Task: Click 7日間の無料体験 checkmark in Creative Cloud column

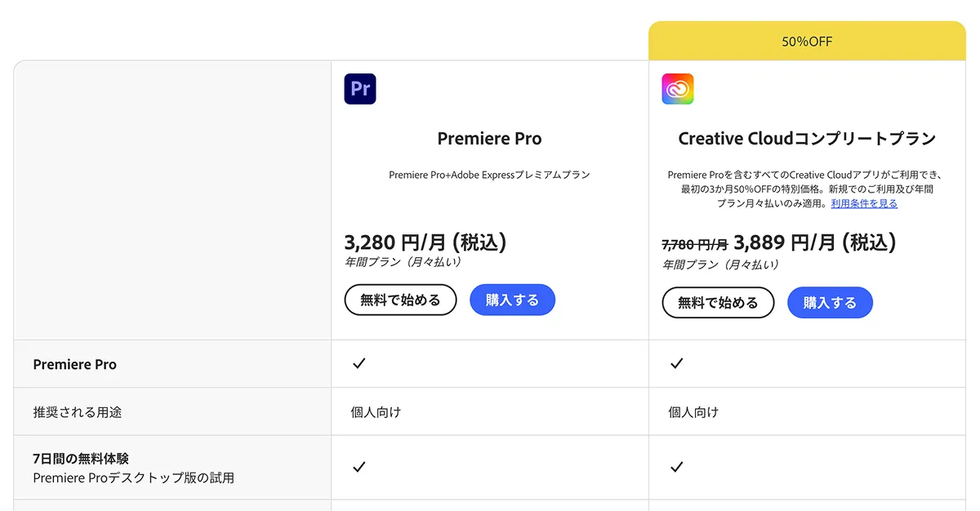Action: [x=676, y=467]
